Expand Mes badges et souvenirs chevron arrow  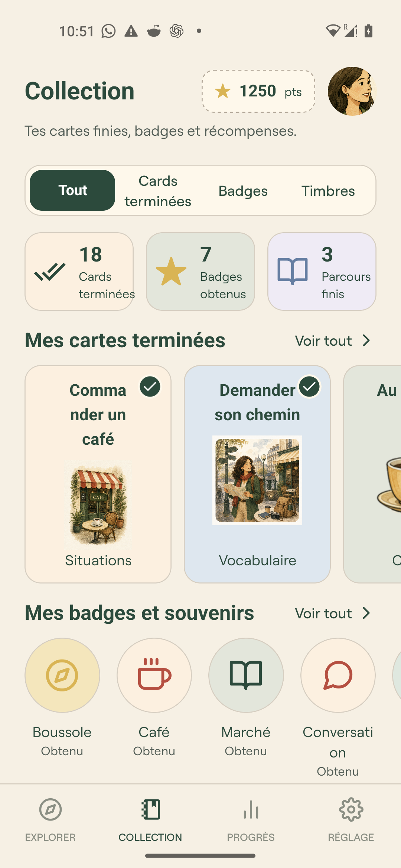click(x=366, y=613)
